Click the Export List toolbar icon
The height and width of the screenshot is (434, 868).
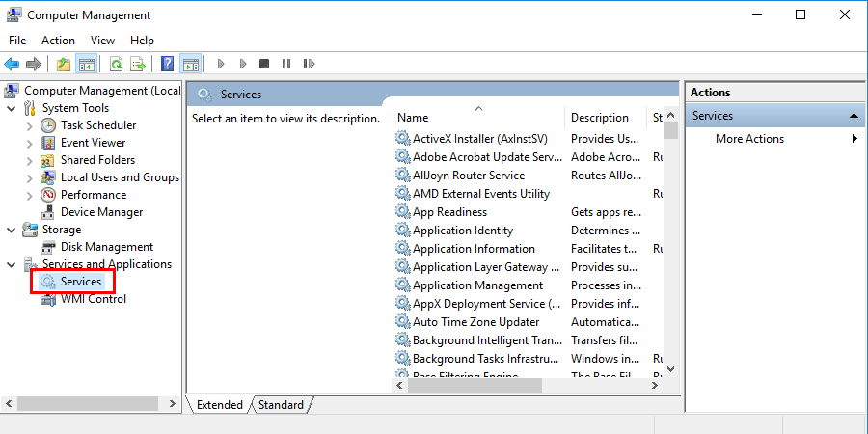[138, 65]
